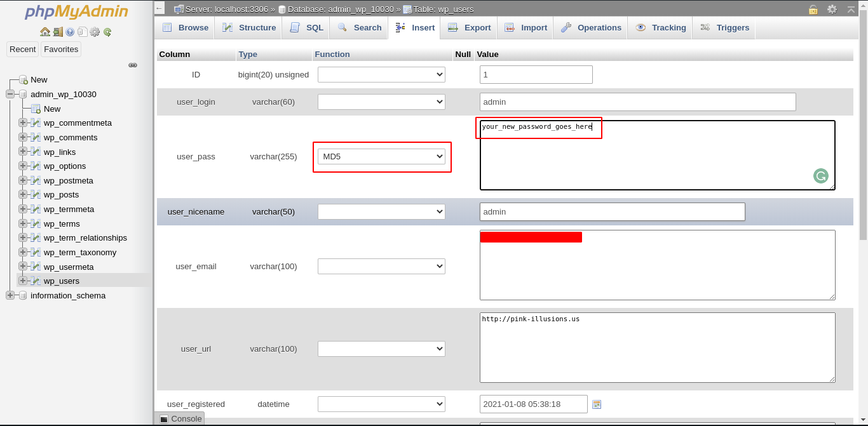868x426 pixels.
Task: Open Function dropdown for user_email row
Action: point(381,266)
